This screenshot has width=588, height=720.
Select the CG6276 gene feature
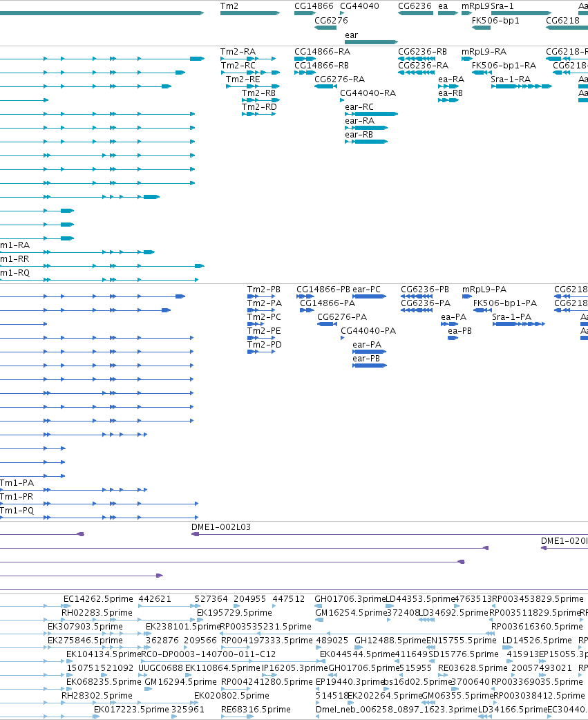click(325, 28)
